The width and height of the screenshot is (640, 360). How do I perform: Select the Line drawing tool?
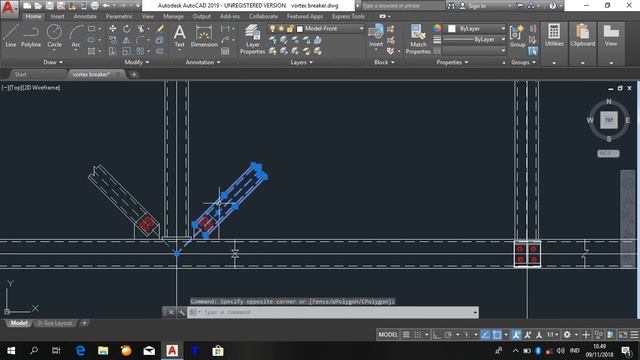click(11, 36)
